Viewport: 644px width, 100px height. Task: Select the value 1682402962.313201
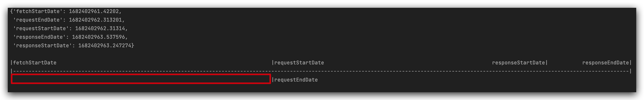(x=95, y=20)
